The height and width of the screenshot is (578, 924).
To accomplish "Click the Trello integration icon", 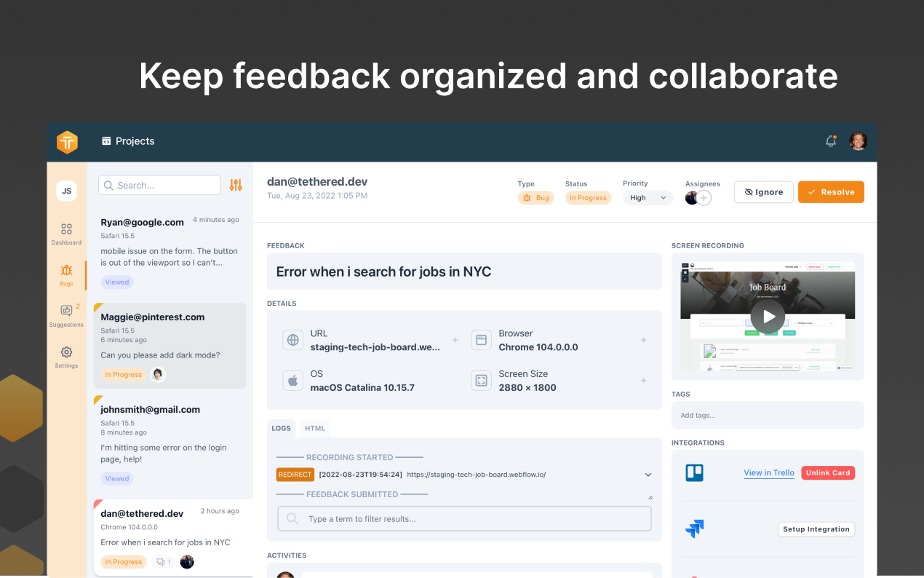I will click(x=695, y=473).
